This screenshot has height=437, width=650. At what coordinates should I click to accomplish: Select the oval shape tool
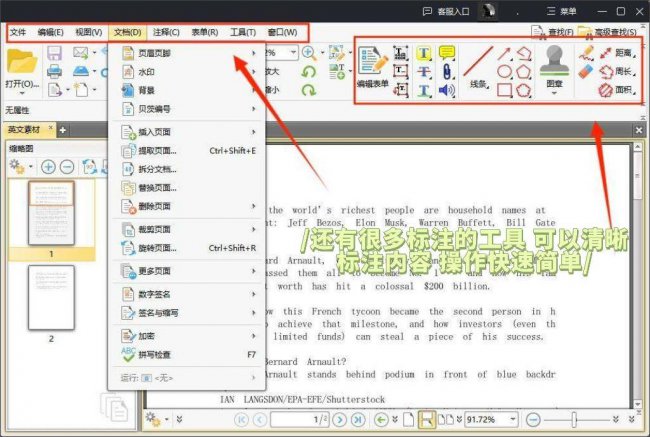(x=504, y=71)
